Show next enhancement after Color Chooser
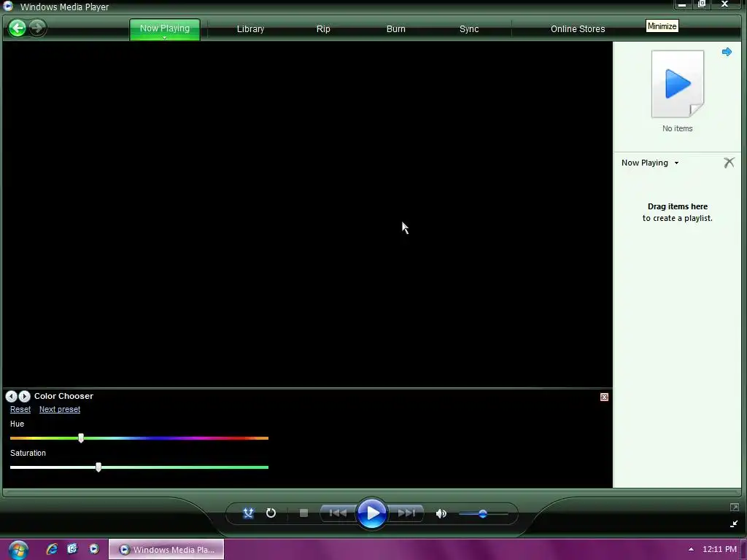Screen dimensions: 747x560 24,396
